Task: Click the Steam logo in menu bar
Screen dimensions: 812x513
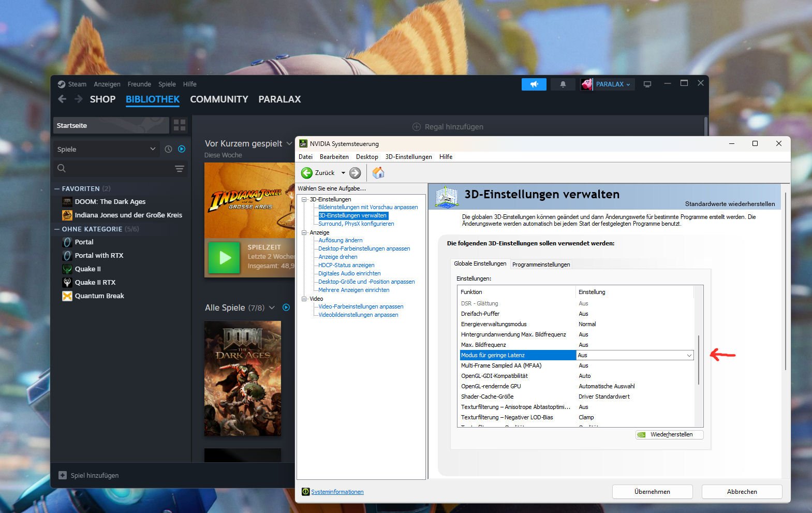Action: point(61,84)
